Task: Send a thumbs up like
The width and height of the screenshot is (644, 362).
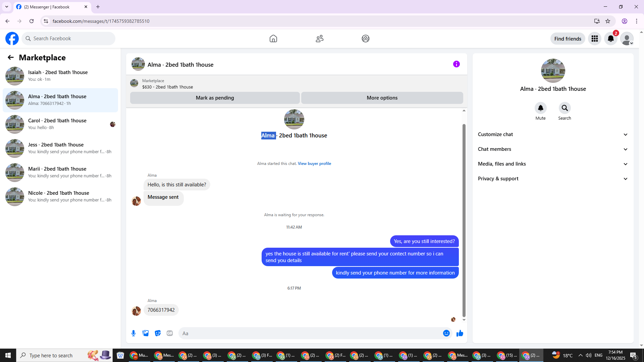Action: (x=460, y=333)
